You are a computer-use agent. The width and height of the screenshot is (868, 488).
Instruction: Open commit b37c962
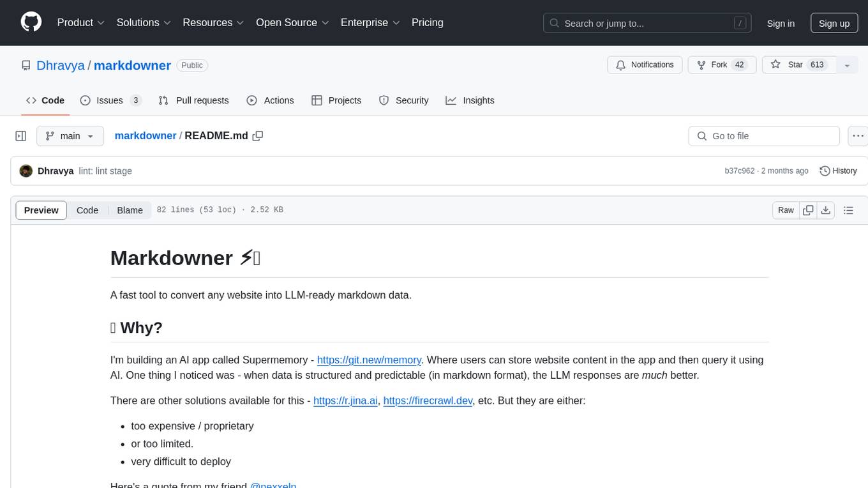740,171
